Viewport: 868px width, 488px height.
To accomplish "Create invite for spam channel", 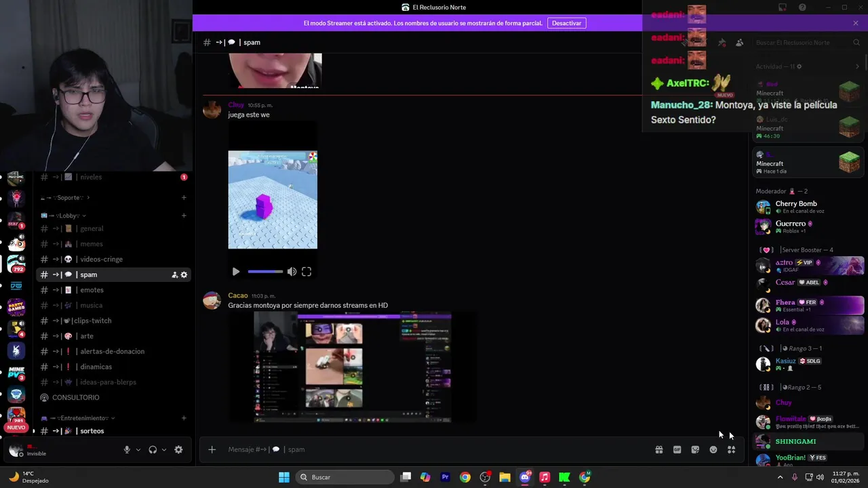I will click(174, 274).
